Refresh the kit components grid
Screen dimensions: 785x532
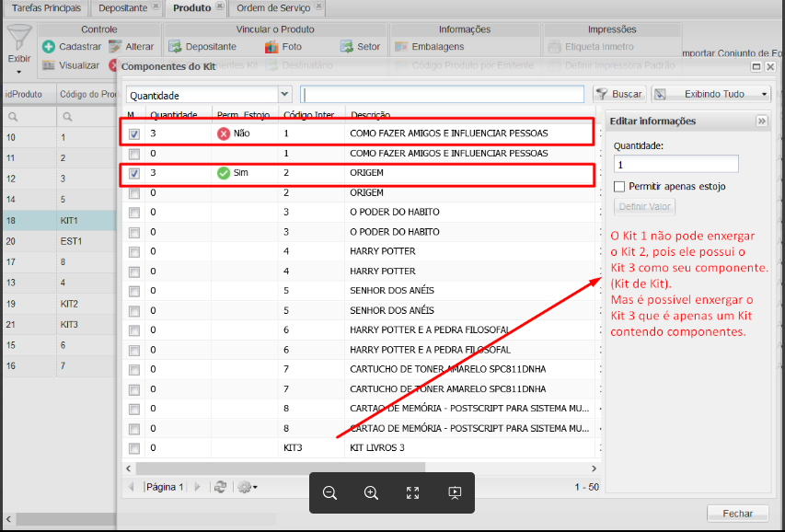coord(220,487)
